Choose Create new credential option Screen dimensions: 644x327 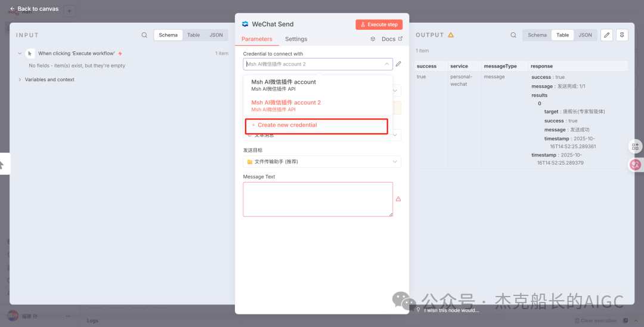pyautogui.click(x=316, y=125)
